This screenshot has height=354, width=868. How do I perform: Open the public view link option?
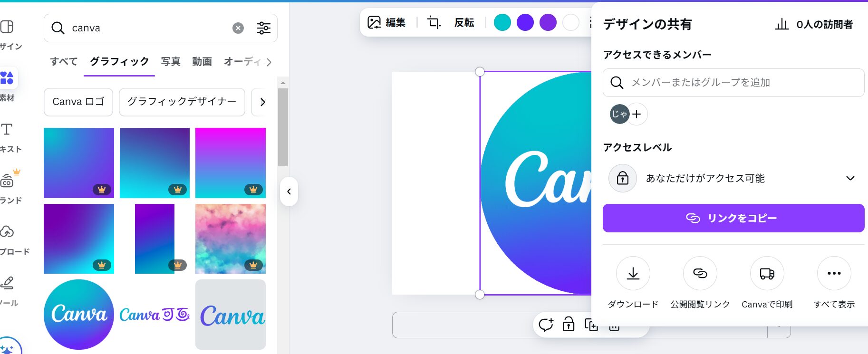pyautogui.click(x=700, y=273)
